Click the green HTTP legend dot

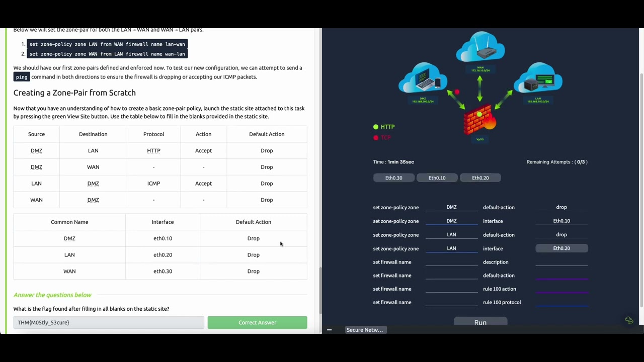coord(376,127)
